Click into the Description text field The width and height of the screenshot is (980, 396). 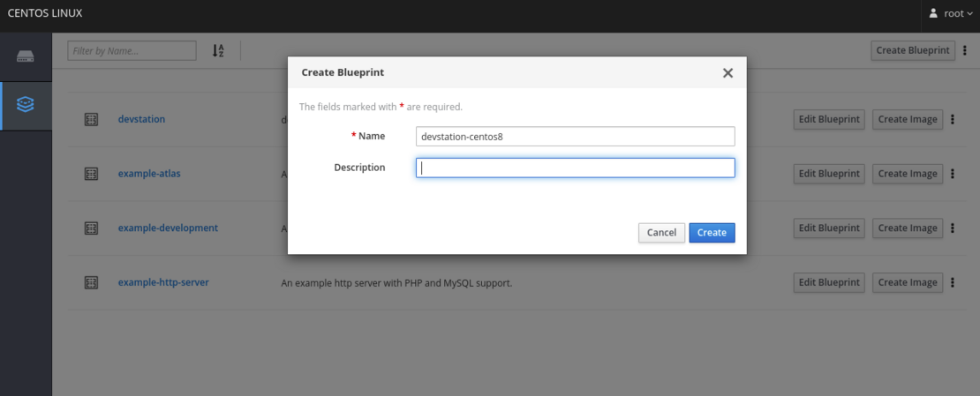pos(575,168)
